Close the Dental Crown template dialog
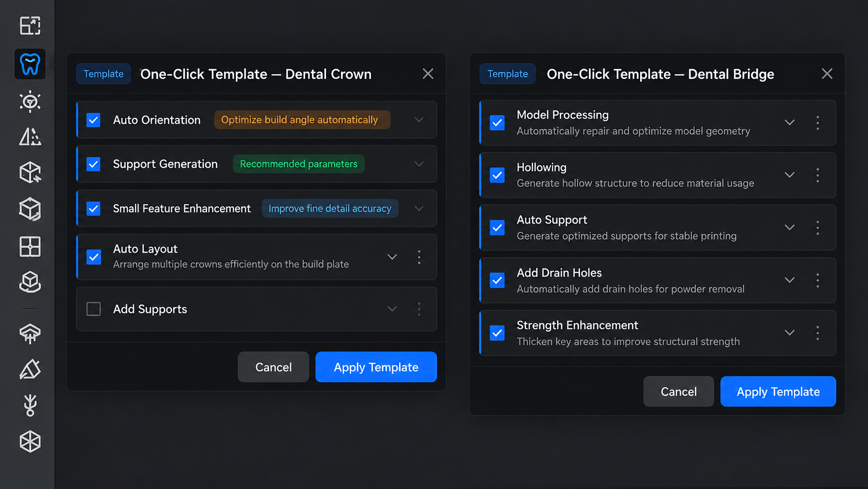This screenshot has height=489, width=868. pyautogui.click(x=428, y=74)
